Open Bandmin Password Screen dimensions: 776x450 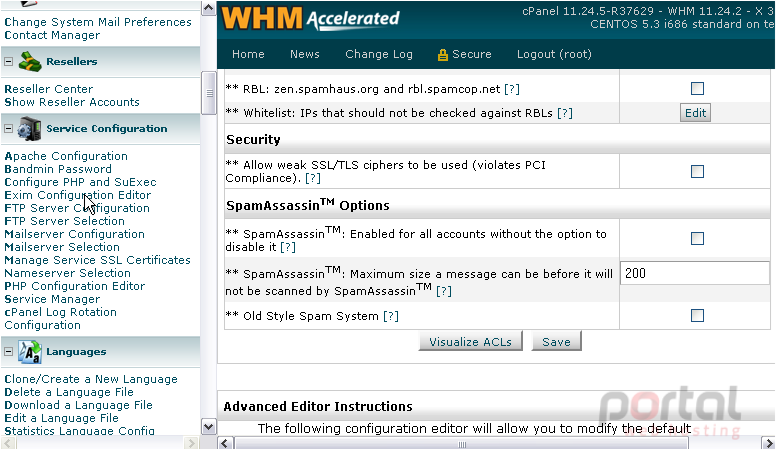(58, 169)
